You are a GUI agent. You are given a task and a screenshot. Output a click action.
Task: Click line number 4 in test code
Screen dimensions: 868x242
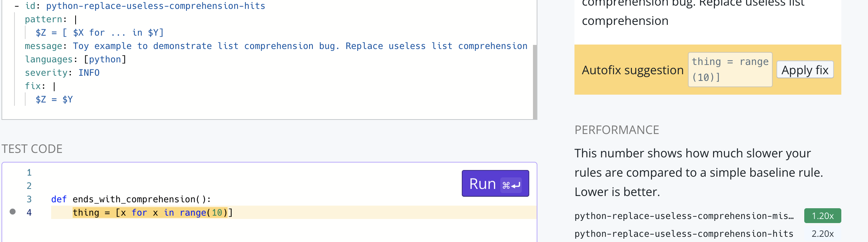coord(29,212)
